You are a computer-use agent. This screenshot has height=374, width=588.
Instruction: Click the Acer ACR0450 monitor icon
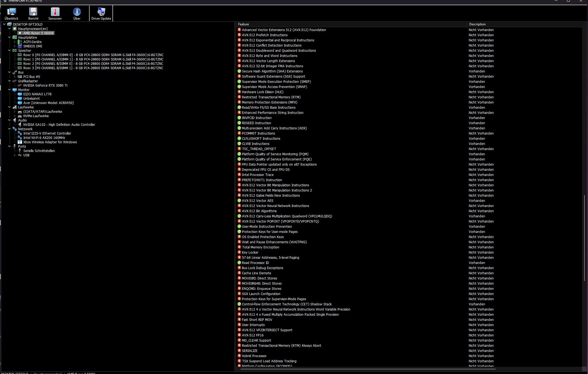[x=20, y=103]
